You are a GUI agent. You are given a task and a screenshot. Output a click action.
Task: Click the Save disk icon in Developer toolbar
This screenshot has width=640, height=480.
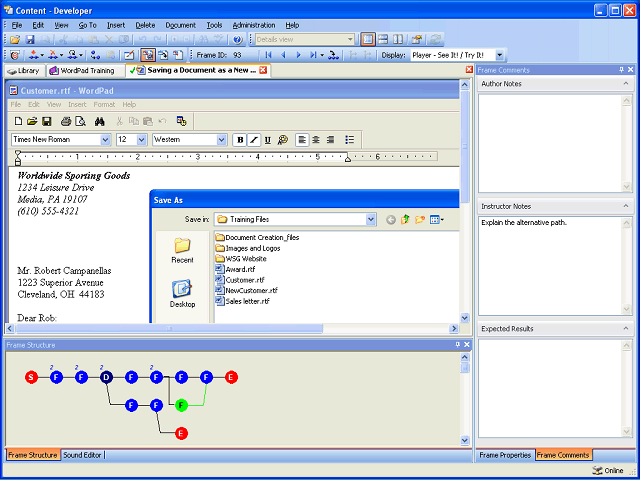pyautogui.click(x=30, y=40)
